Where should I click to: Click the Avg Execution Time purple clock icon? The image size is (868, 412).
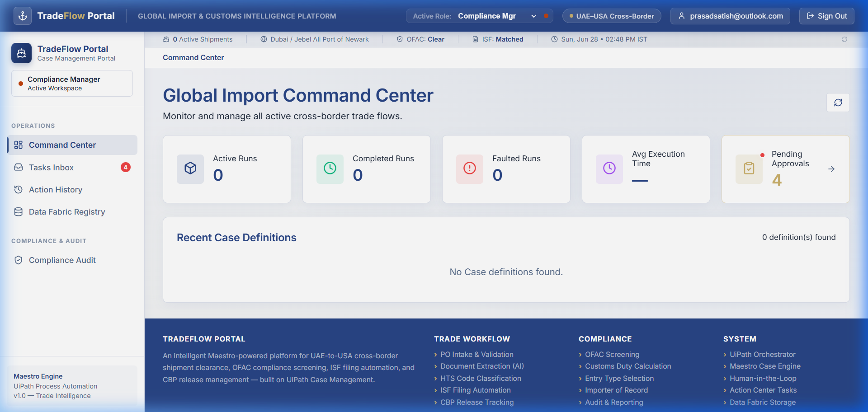click(x=609, y=169)
